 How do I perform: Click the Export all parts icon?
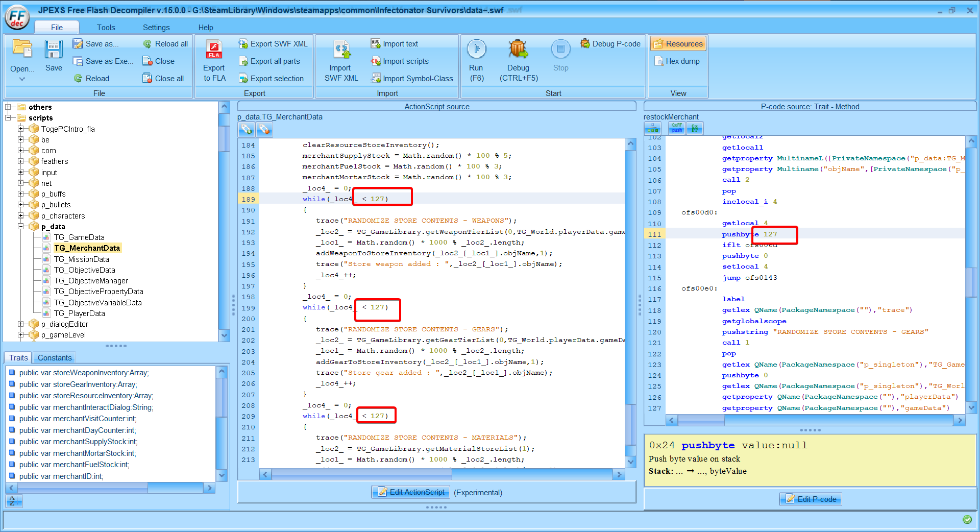point(243,61)
